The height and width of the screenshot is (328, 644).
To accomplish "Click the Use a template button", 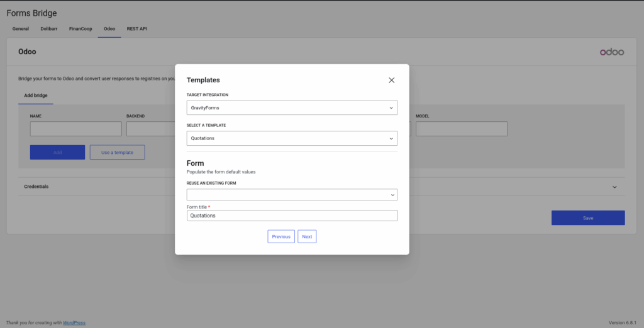I will (x=118, y=152).
